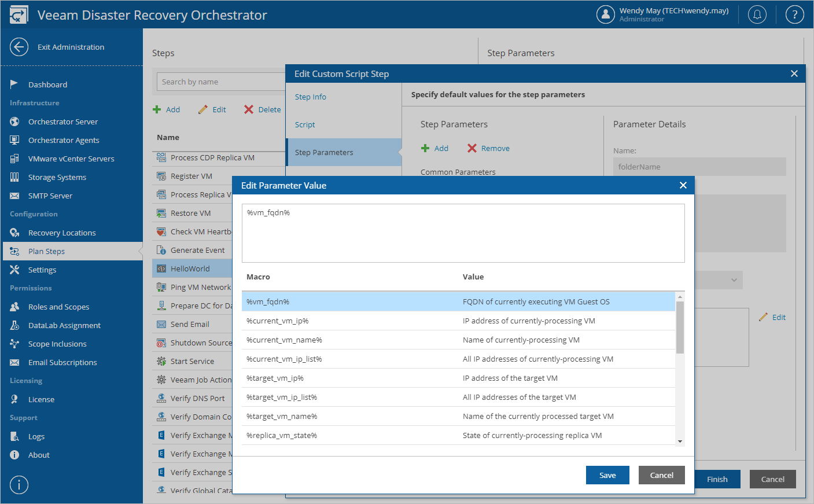The height and width of the screenshot is (504, 814).
Task: Click the Settings wrench icon
Action: click(14, 270)
